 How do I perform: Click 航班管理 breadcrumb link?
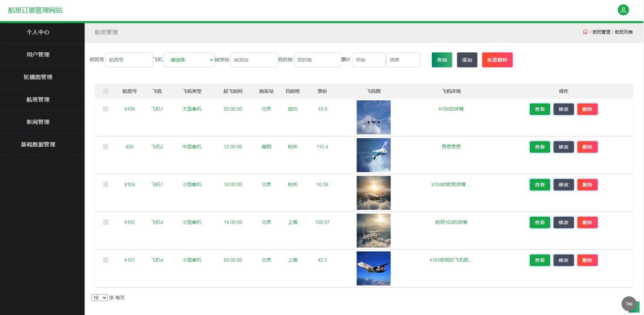(x=601, y=32)
